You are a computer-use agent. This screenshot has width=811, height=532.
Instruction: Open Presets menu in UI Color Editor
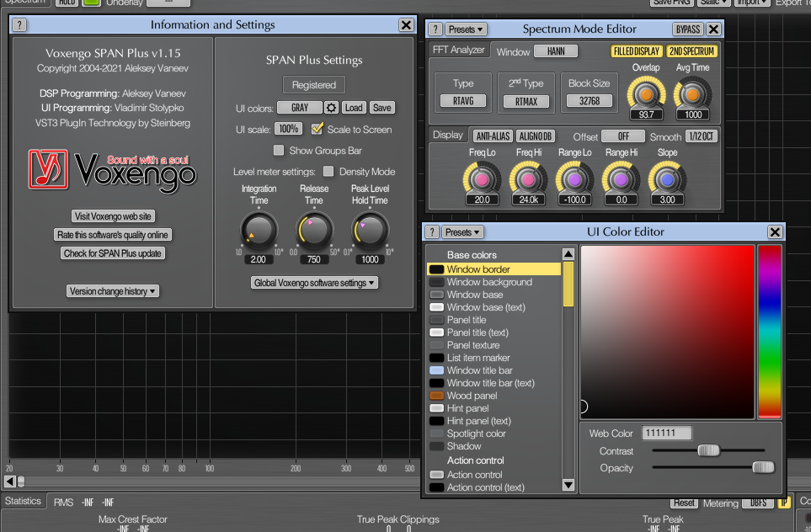[462, 232]
